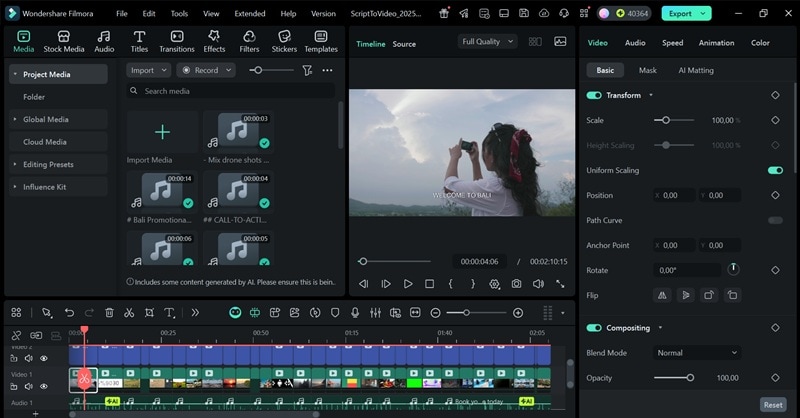The image size is (800, 418).
Task: Open the Cloud Media folder
Action: pyautogui.click(x=45, y=142)
